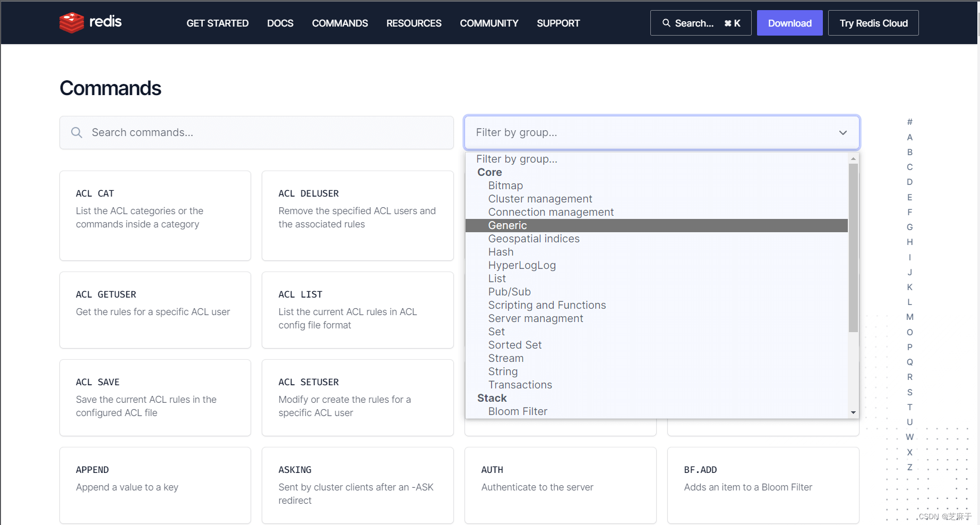Jump to letter G in alphabet index
This screenshot has height=525, width=980.
pos(910,227)
